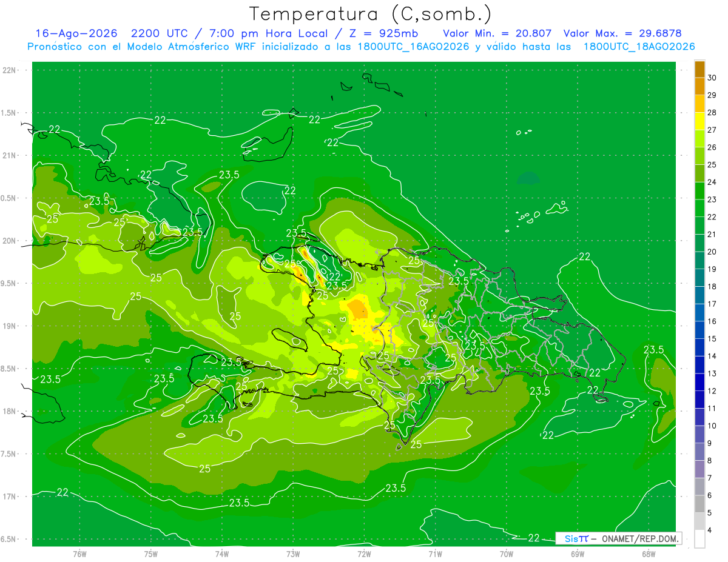728x562 pixels.
Task: Click the "ONAMET/REP.DOM." credit label
Action: [638, 538]
